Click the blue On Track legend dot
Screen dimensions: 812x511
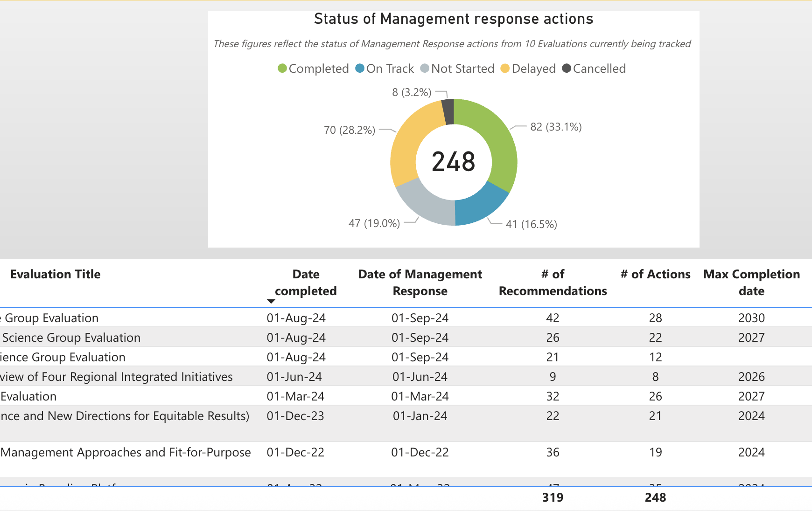tap(359, 69)
